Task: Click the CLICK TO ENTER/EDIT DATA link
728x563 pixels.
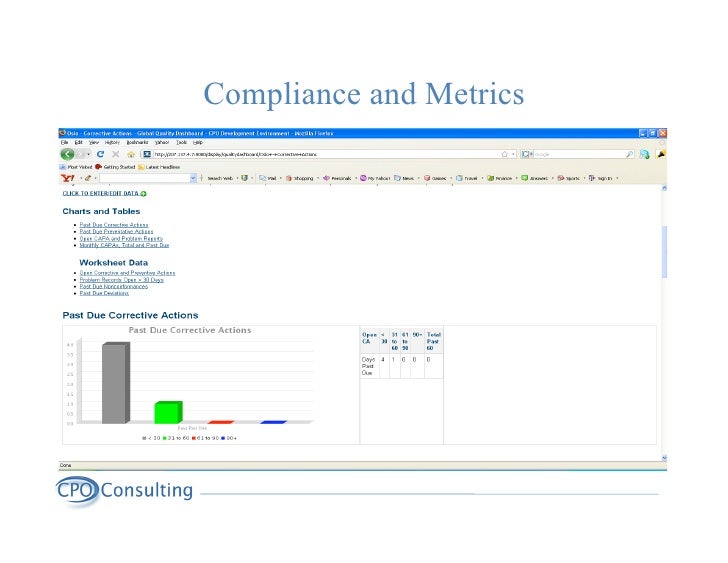Action: click(101, 194)
